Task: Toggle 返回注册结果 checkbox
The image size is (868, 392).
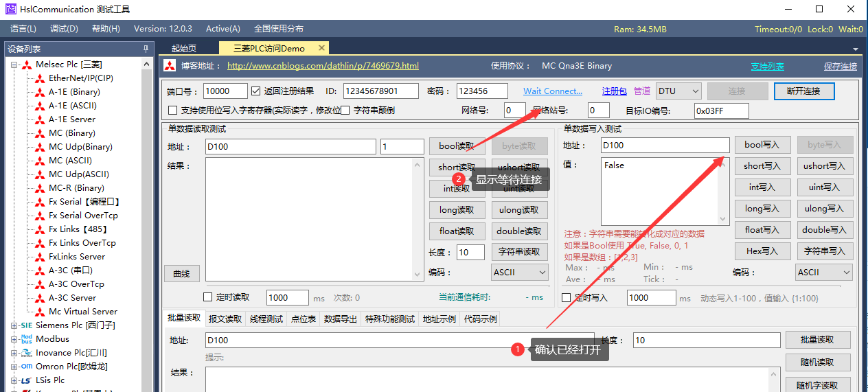Action: point(256,91)
